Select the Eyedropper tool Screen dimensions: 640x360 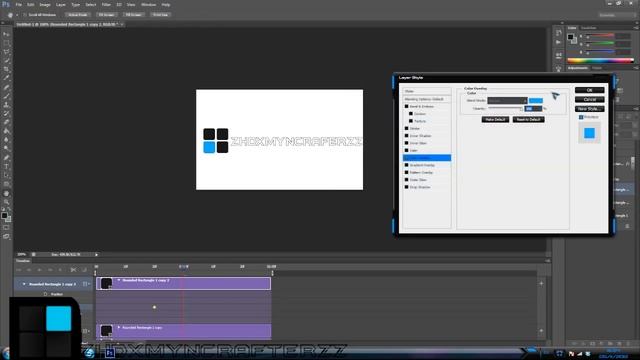[x=6, y=78]
